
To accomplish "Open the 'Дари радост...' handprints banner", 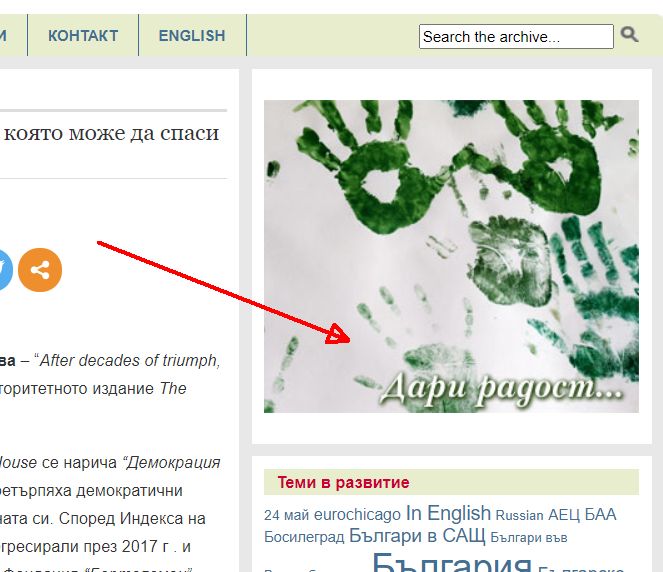I will click(451, 256).
